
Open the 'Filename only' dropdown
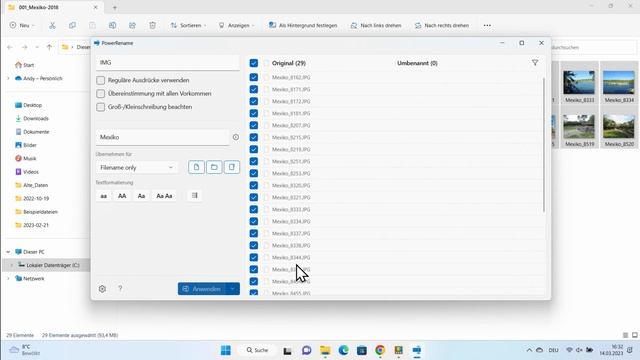pyautogui.click(x=137, y=167)
